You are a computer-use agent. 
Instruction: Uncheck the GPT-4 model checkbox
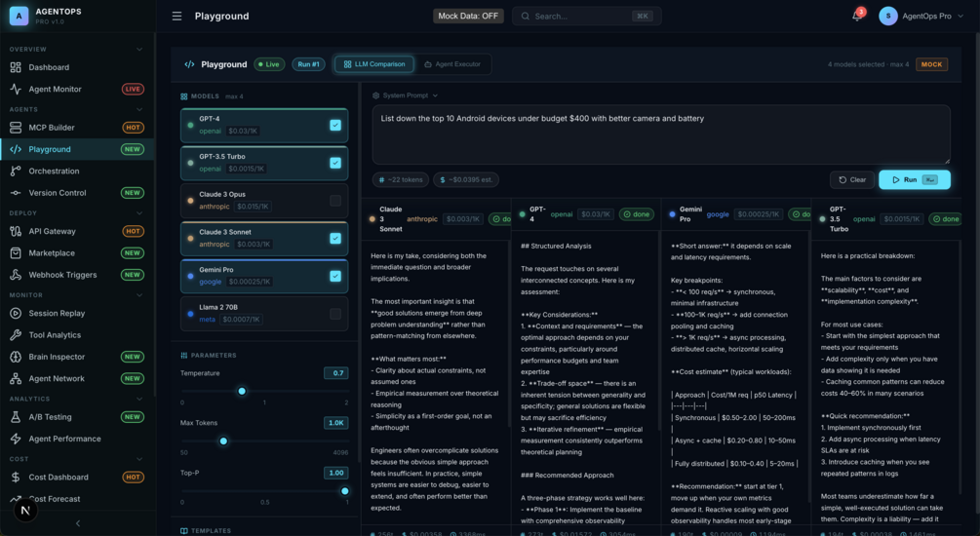click(x=335, y=125)
